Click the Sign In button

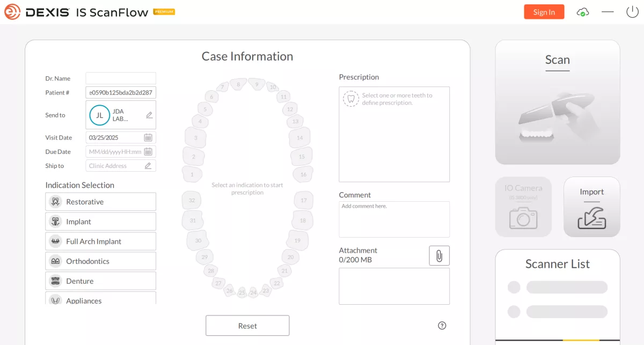tap(544, 12)
